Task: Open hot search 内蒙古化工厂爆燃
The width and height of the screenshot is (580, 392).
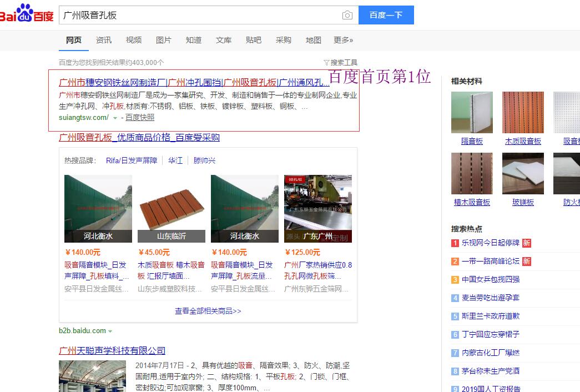Action: pyautogui.click(x=491, y=353)
